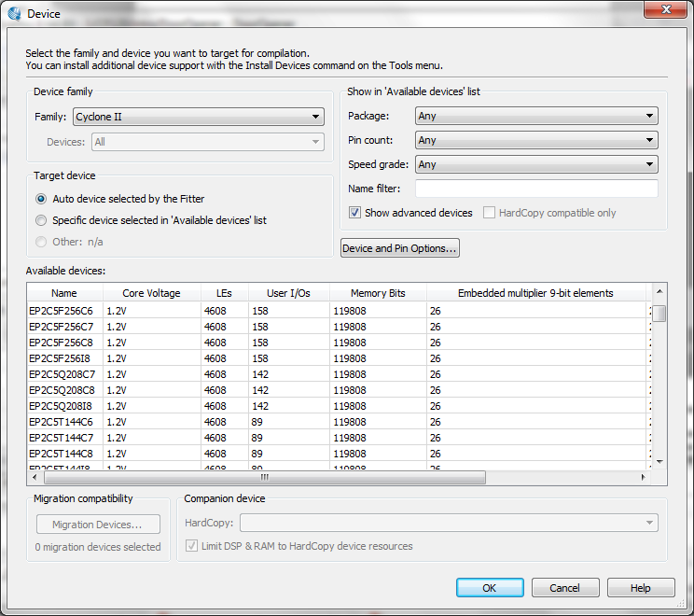This screenshot has width=694, height=616.
Task: Confirm the dialog with OK
Action: point(490,588)
